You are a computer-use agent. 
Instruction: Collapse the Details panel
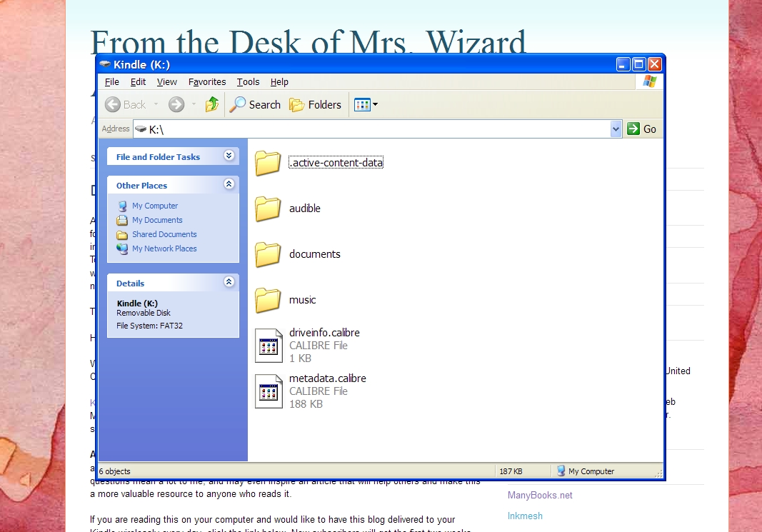pos(229,282)
